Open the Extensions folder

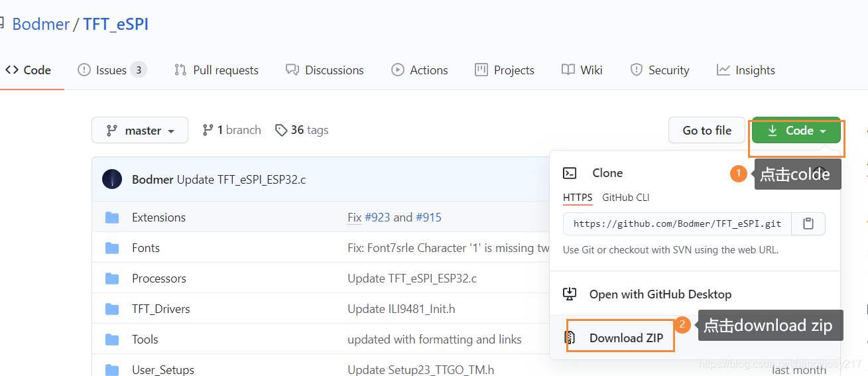[158, 218]
